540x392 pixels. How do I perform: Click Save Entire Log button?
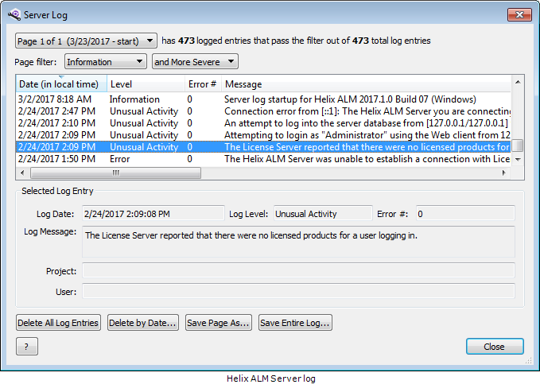295,322
